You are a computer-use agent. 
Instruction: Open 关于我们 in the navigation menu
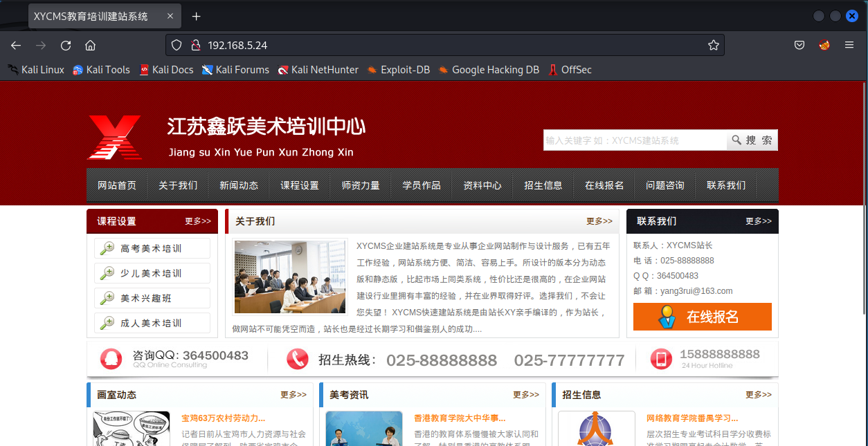[178, 185]
